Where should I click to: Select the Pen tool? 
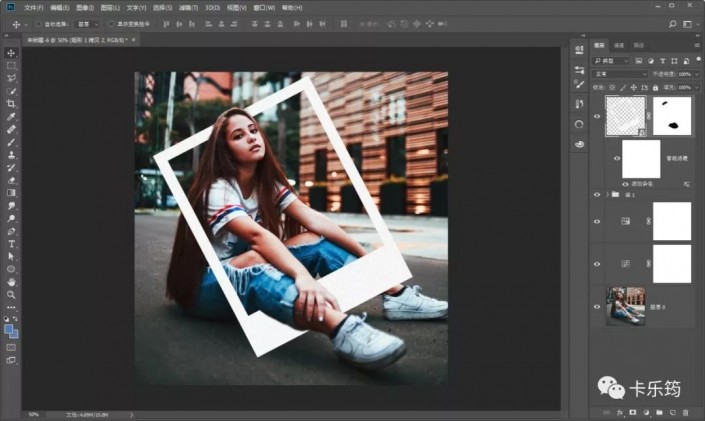11,231
